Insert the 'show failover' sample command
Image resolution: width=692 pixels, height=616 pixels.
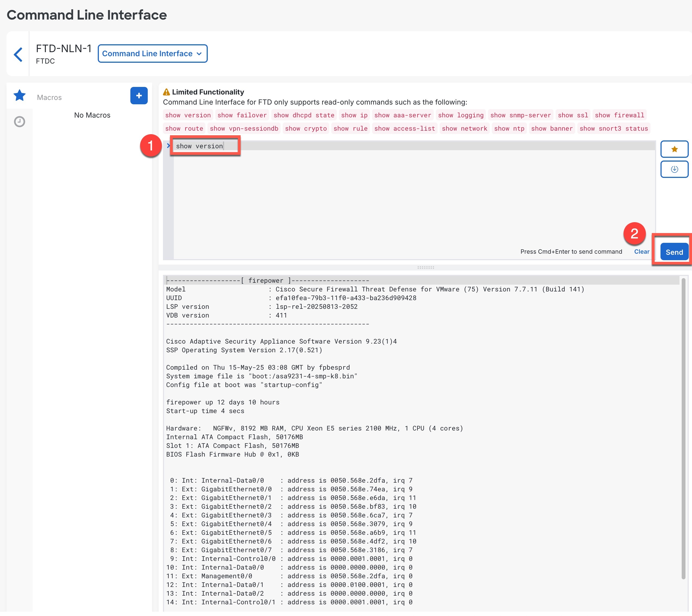coord(242,115)
